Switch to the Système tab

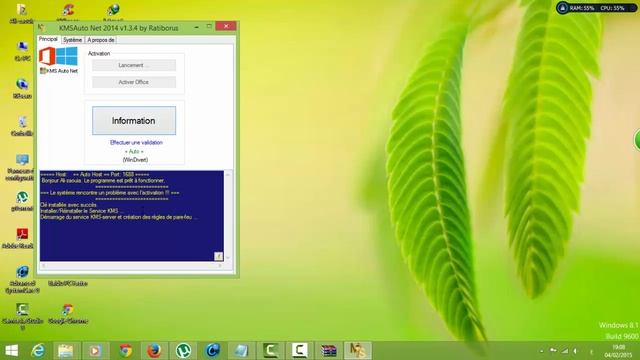[73, 40]
